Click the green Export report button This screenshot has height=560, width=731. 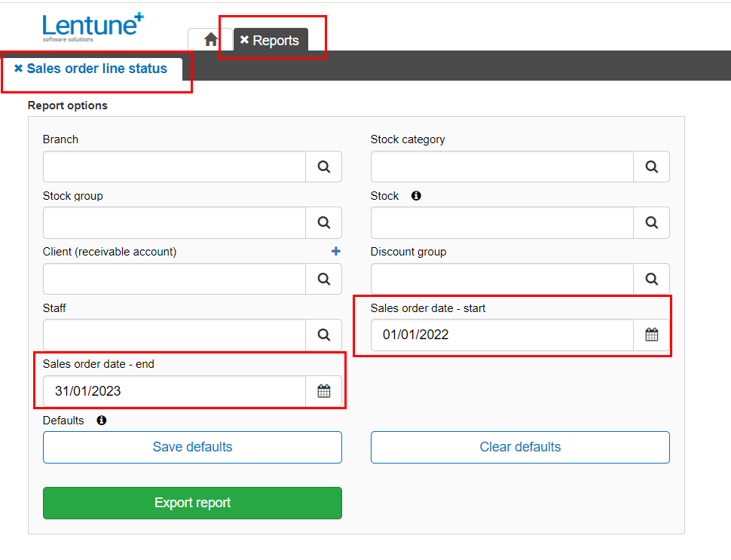192,503
